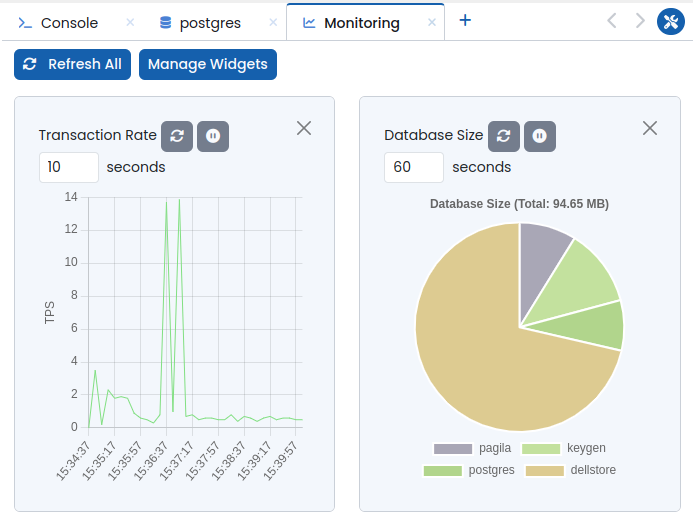
Task: Toggle pagila legend swatch
Action: coord(453,449)
